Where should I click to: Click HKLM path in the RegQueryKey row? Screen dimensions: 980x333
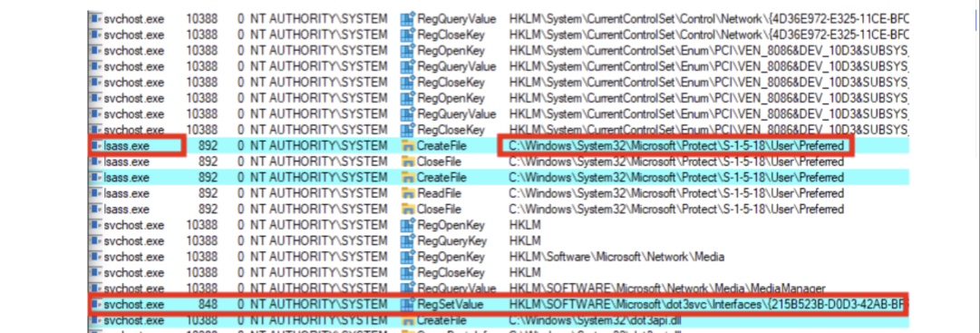point(525,241)
